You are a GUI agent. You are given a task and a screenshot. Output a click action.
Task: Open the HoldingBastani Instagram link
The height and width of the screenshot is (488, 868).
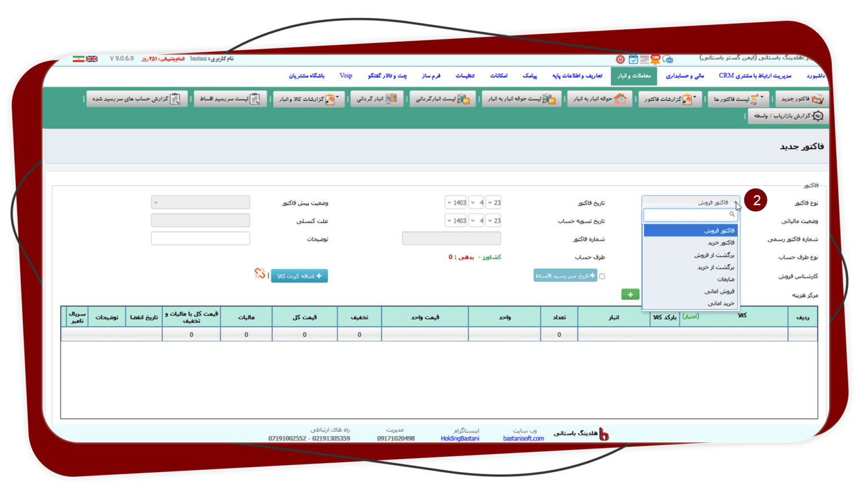pyautogui.click(x=460, y=438)
